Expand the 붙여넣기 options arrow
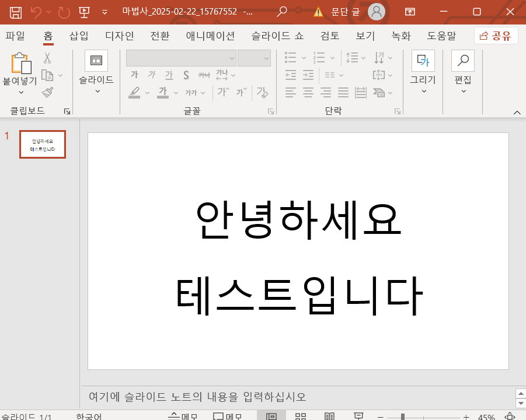 (21, 93)
